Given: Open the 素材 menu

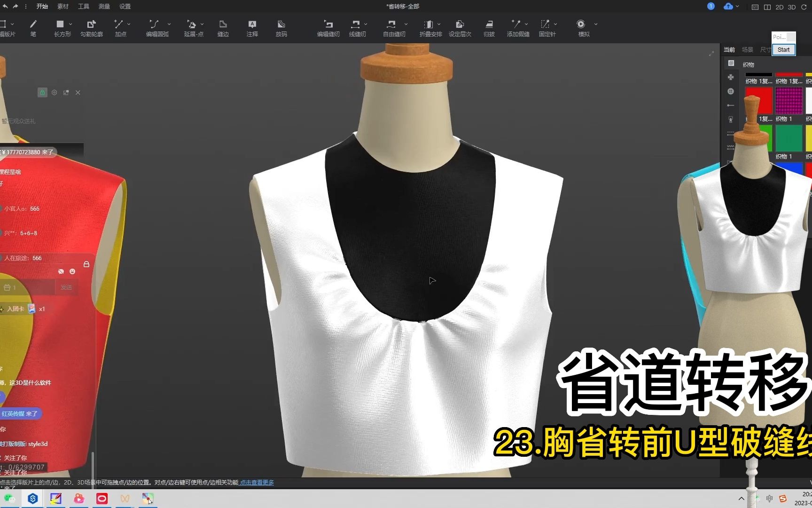Looking at the screenshot, I should (x=62, y=7).
